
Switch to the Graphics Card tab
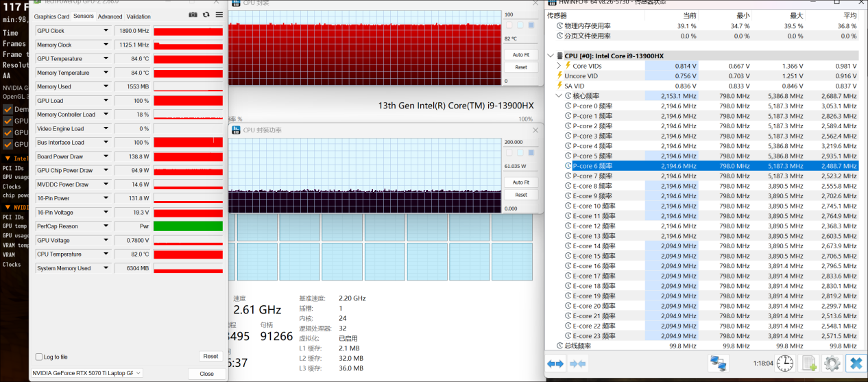[x=51, y=16]
